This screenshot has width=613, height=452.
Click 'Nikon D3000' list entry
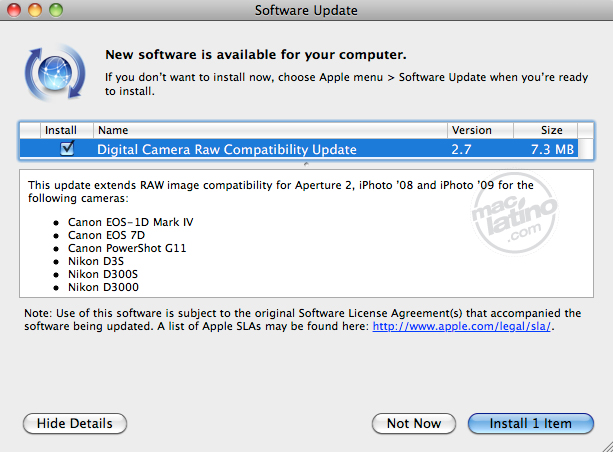click(x=103, y=287)
